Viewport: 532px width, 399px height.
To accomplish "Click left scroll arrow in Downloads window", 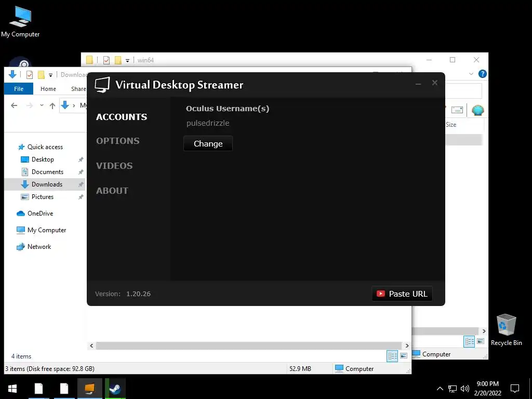I will click(91, 345).
